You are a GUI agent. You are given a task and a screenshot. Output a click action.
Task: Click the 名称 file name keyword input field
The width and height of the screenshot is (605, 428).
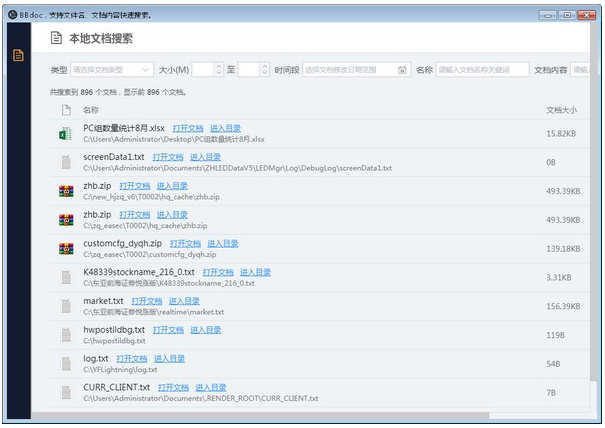pos(482,70)
